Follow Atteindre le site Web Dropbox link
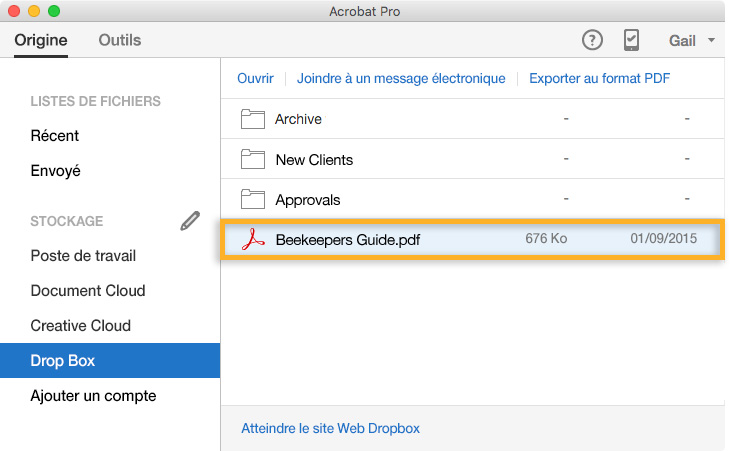This screenshot has height=451, width=730. coord(331,428)
